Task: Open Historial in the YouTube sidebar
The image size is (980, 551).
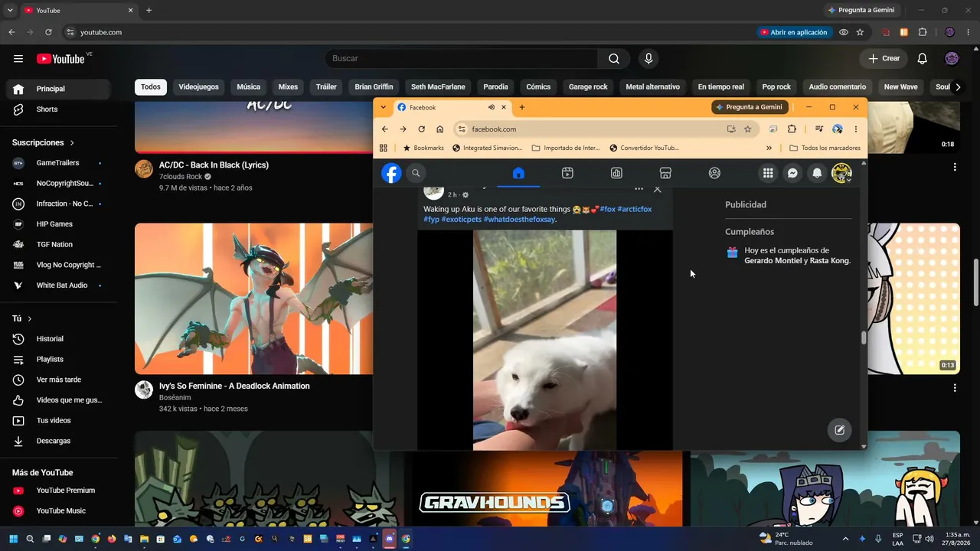Action: pos(58,339)
